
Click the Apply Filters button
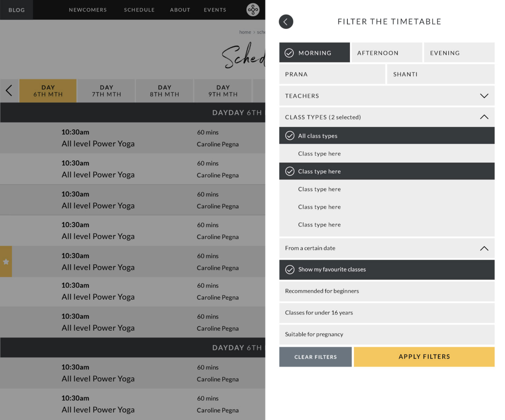(424, 357)
